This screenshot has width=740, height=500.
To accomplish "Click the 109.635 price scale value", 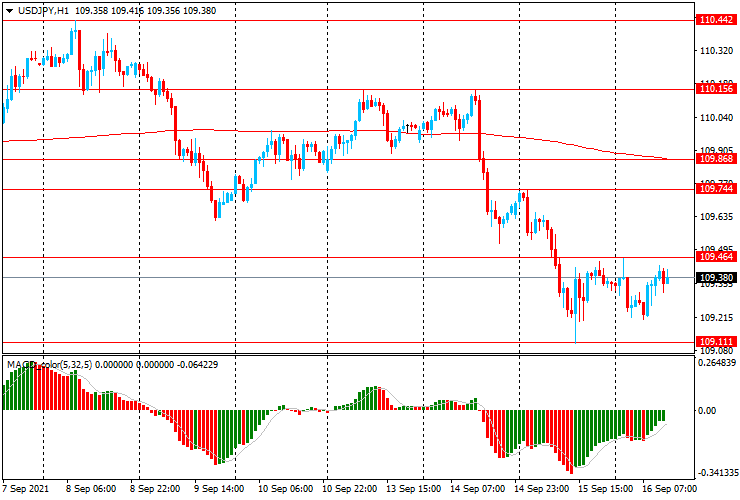I will click(x=716, y=217).
